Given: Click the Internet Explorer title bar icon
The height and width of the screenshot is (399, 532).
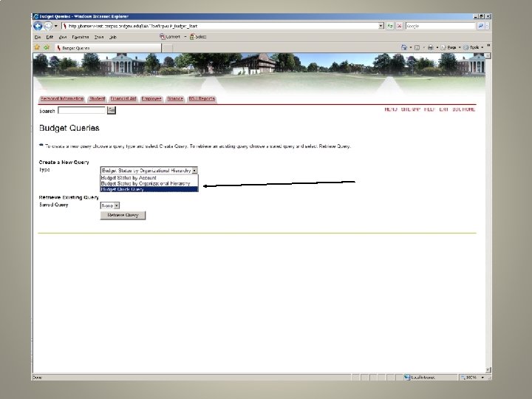Looking at the screenshot, I should tap(36, 16).
